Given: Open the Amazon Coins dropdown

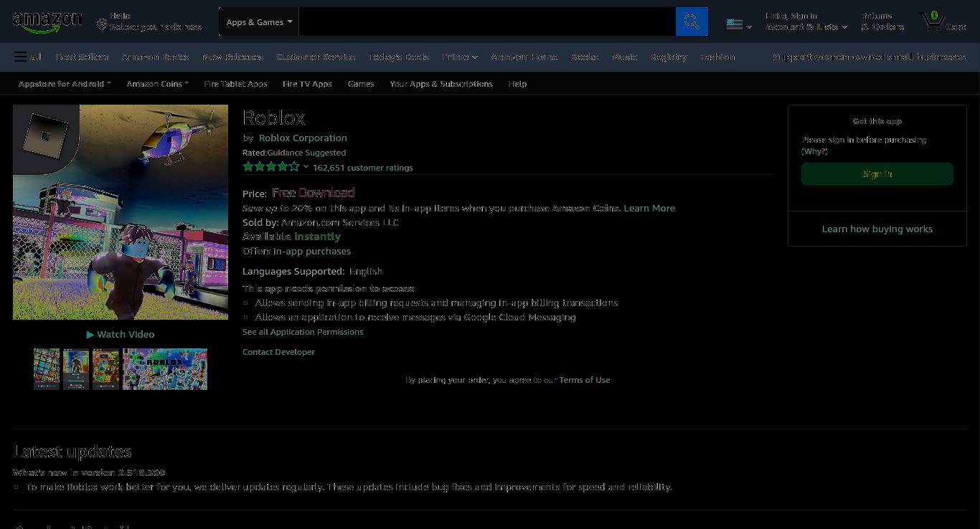Looking at the screenshot, I should 158,84.
